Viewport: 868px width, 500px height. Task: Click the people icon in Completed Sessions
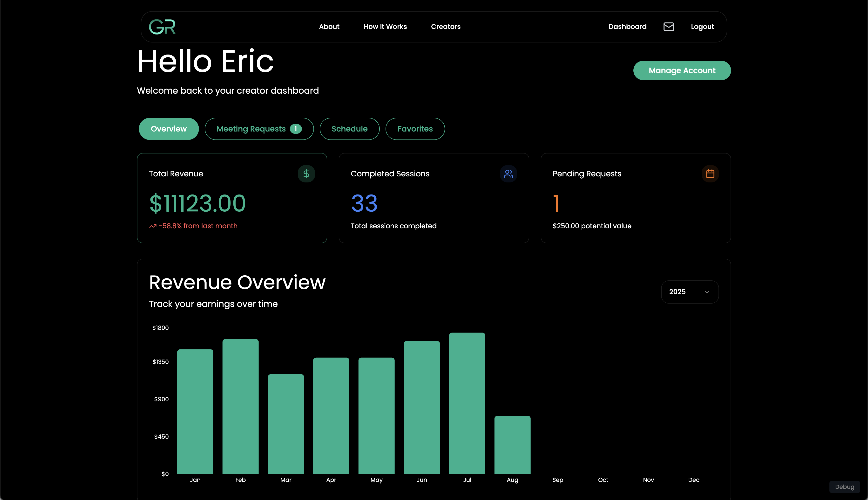508,174
